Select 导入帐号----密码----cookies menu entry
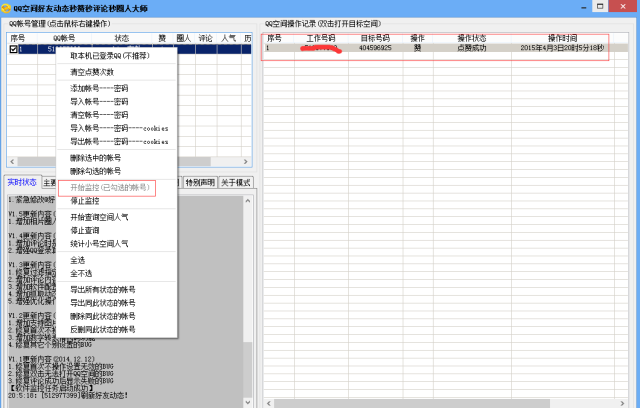This screenshot has height=408, width=640. click(x=119, y=128)
